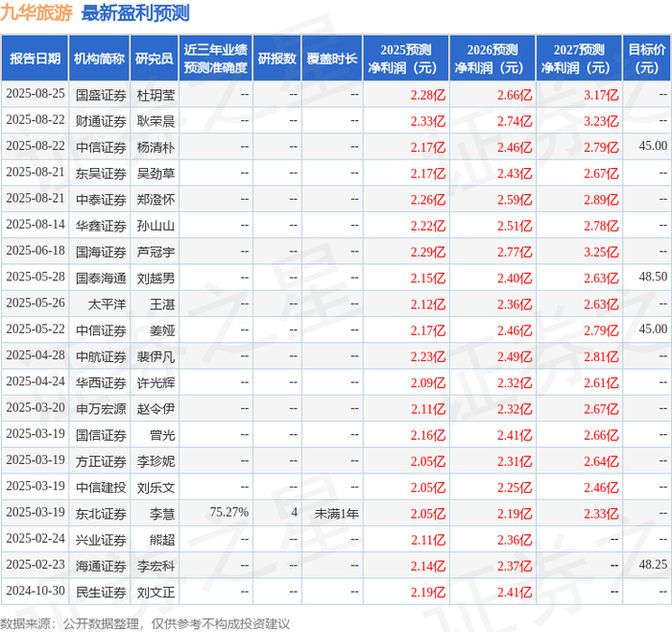Click the 2024-10-30 report date
This screenshot has width=672, height=632.
pyautogui.click(x=36, y=591)
